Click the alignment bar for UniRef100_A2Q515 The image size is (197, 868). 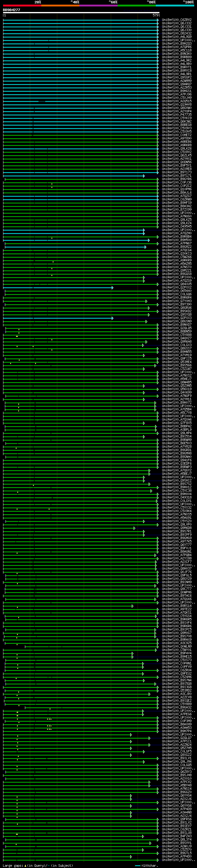[x=81, y=101]
